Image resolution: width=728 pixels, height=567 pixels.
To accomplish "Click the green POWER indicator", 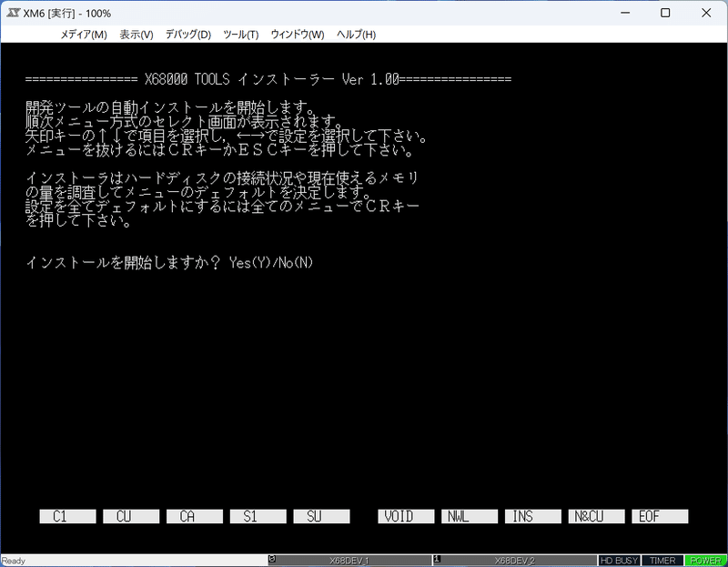I will (706, 561).
